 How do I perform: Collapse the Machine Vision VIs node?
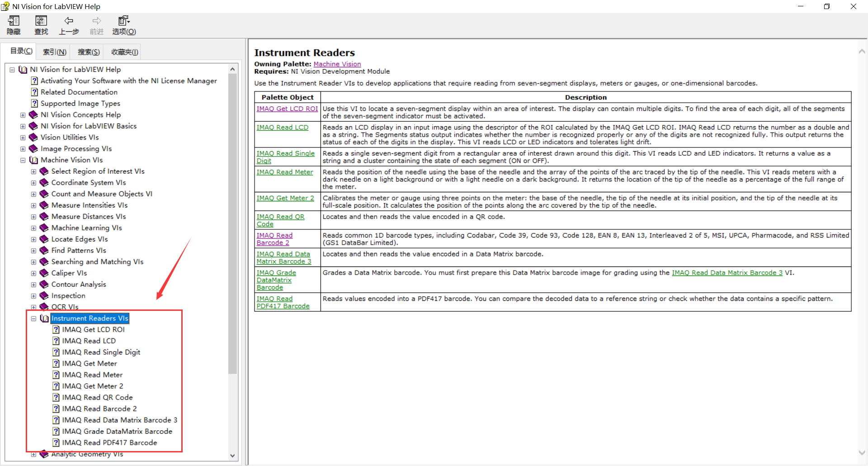(23, 160)
